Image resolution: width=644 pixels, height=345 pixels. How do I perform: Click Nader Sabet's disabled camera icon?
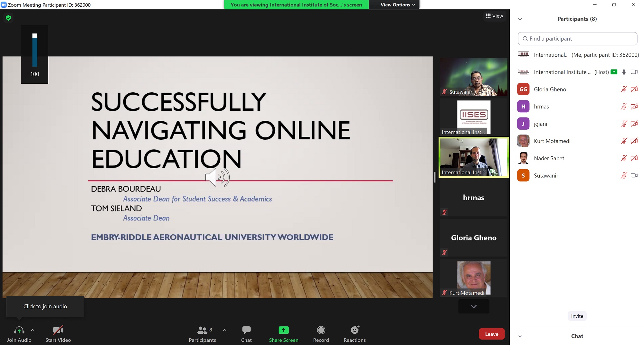coord(634,158)
